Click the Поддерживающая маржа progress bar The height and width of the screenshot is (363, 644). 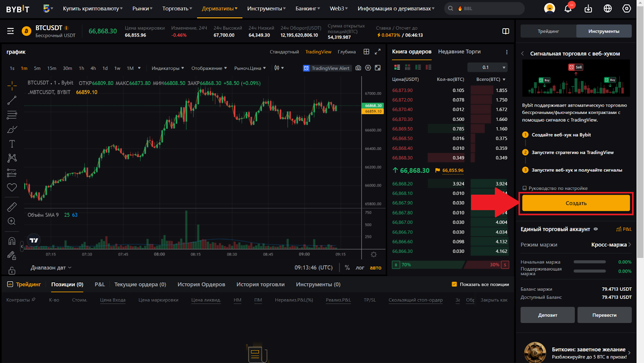pyautogui.click(x=590, y=271)
